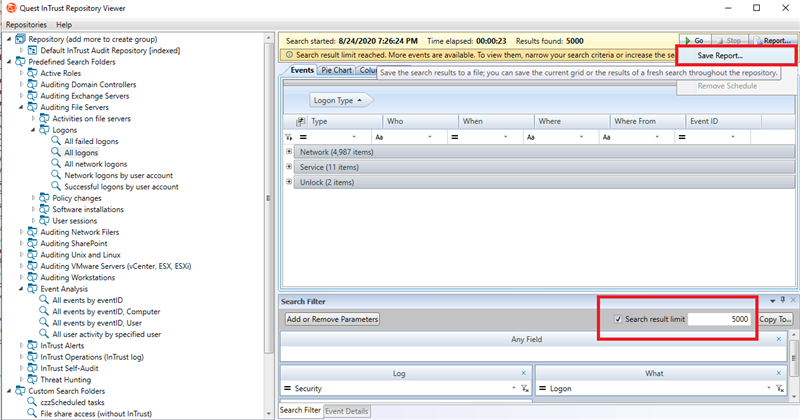Image resolution: width=800 pixels, height=420 pixels.
Task: Collapse the Auditing File Servers node
Action: pos(21,107)
